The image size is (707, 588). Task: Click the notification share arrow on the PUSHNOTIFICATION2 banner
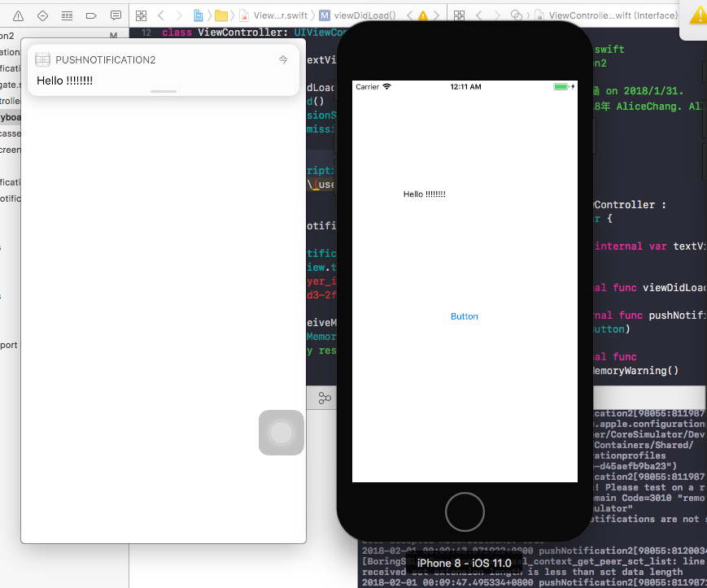pyautogui.click(x=283, y=59)
